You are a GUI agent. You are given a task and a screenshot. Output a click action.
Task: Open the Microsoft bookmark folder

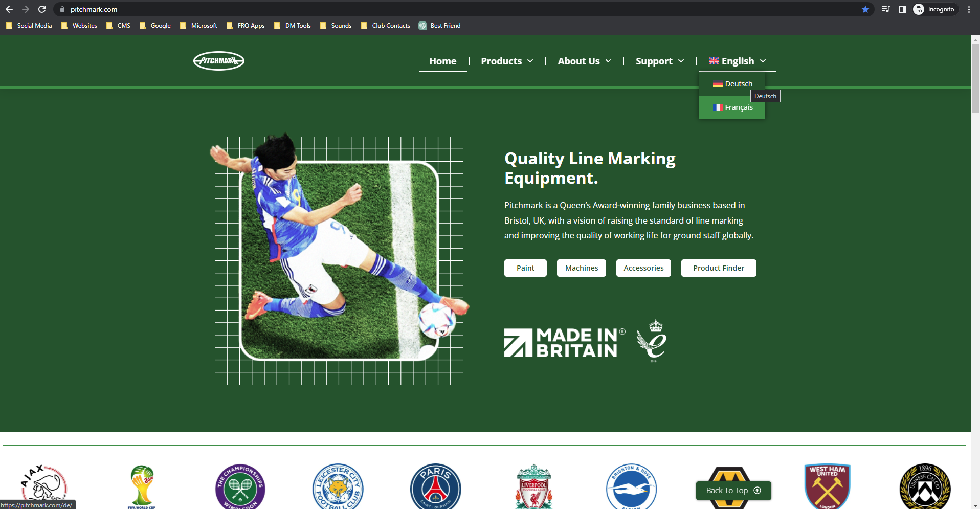coord(199,26)
